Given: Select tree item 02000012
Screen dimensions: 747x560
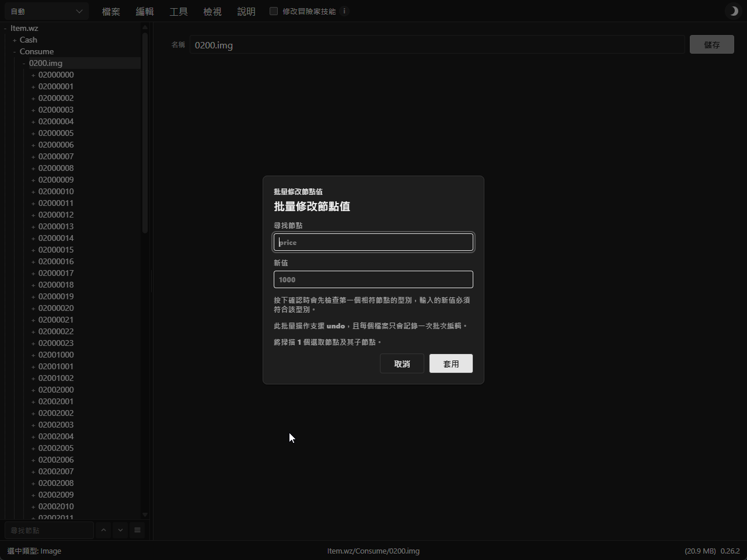Looking at the screenshot, I should coord(56,215).
